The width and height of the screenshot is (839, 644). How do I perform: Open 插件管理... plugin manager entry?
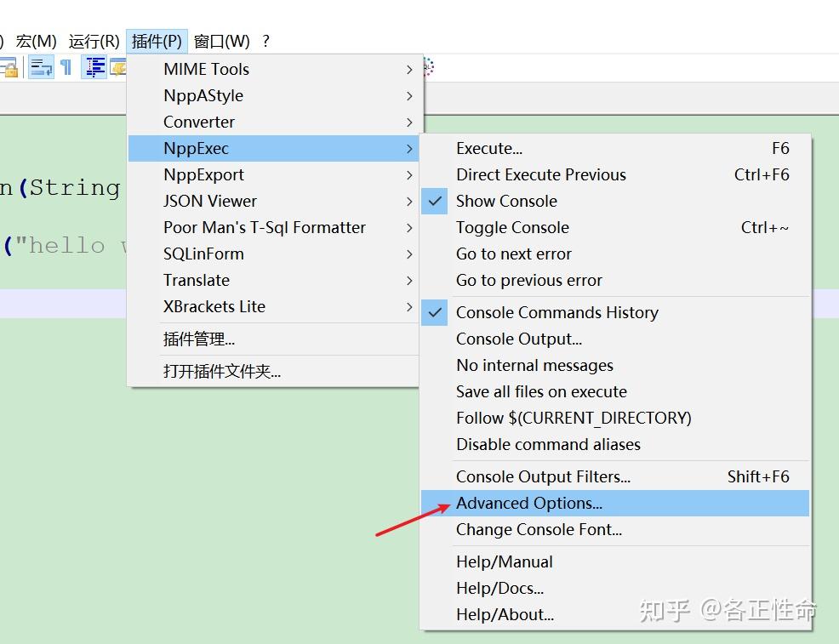click(199, 339)
